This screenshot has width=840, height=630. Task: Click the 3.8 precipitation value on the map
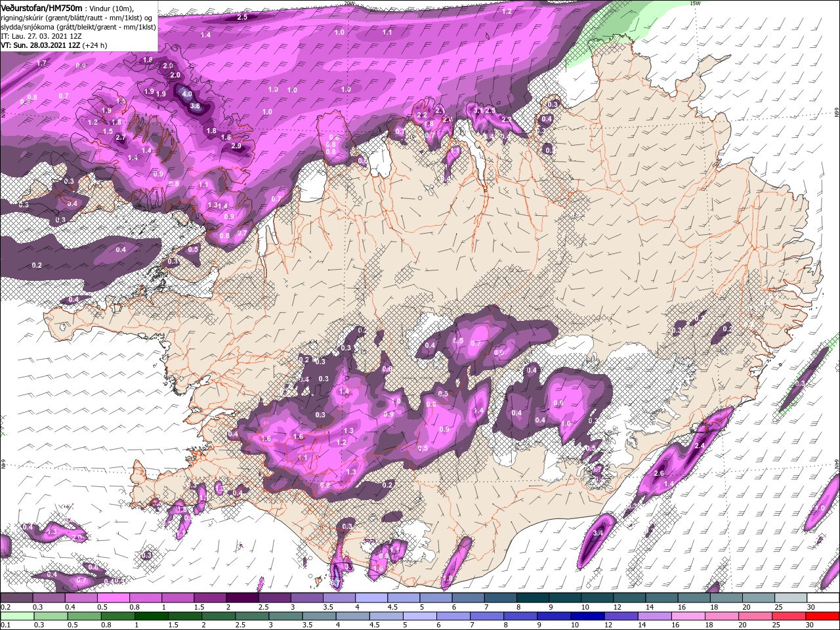click(x=195, y=106)
